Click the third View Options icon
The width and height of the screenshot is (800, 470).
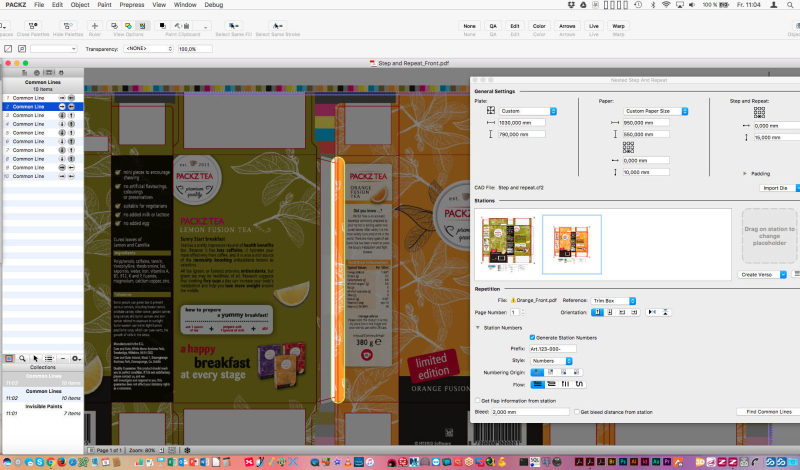coord(142,26)
